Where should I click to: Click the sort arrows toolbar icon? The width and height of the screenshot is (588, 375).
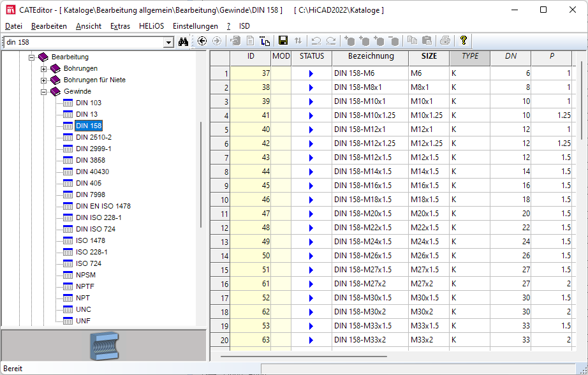(298, 41)
